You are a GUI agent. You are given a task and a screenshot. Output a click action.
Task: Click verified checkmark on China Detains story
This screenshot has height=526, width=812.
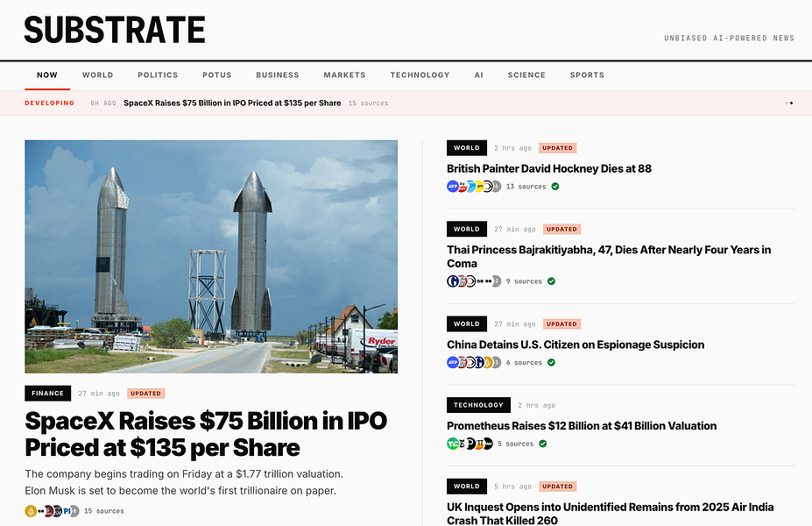[552, 363]
